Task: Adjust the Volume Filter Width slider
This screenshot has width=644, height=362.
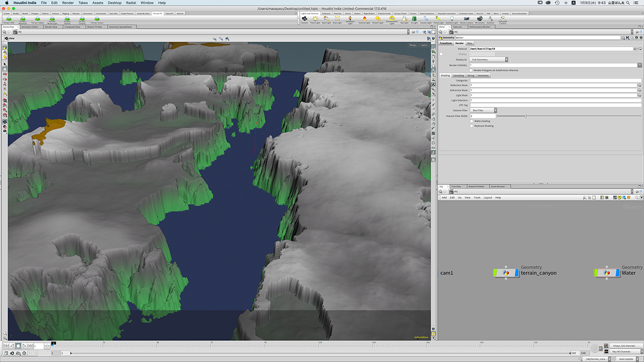Action: tap(526, 116)
